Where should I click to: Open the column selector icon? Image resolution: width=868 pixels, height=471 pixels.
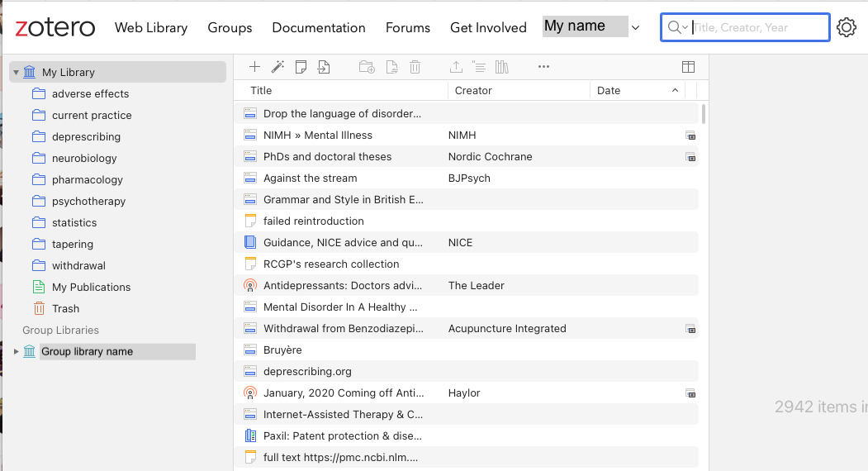point(688,67)
